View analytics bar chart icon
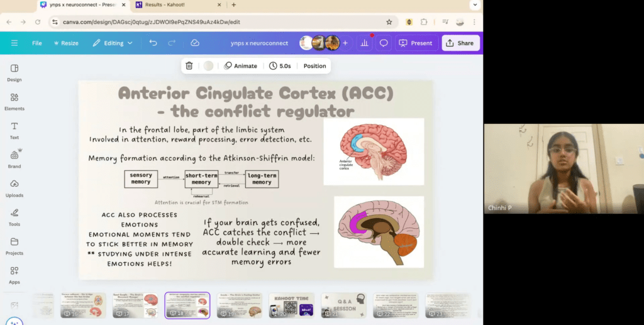 (x=364, y=43)
